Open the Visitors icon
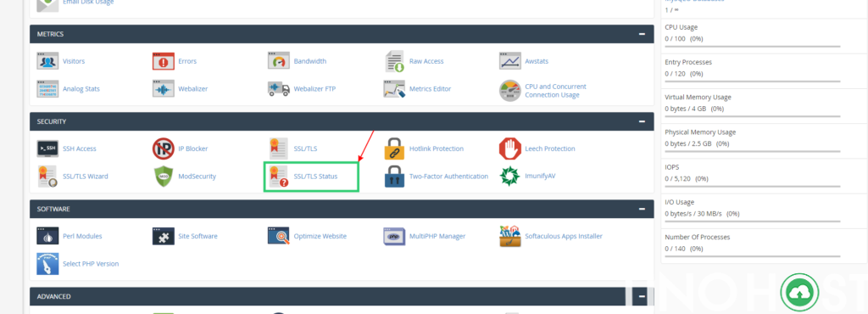 tap(47, 61)
